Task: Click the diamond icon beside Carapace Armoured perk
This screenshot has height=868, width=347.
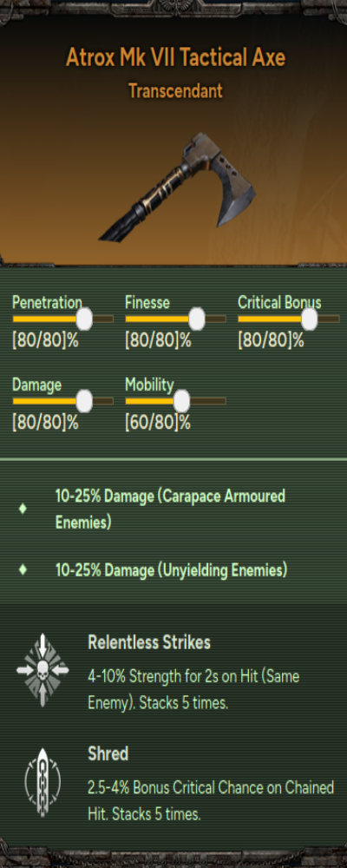Action: (x=23, y=508)
